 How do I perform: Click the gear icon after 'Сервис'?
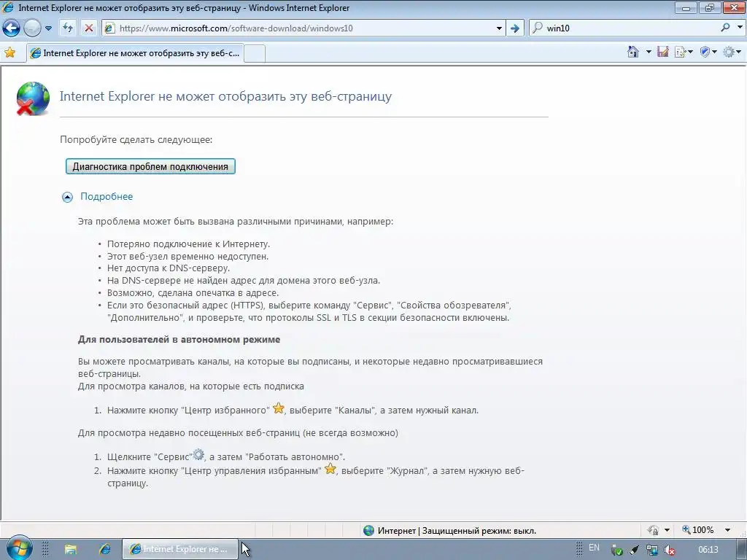pyautogui.click(x=198, y=455)
